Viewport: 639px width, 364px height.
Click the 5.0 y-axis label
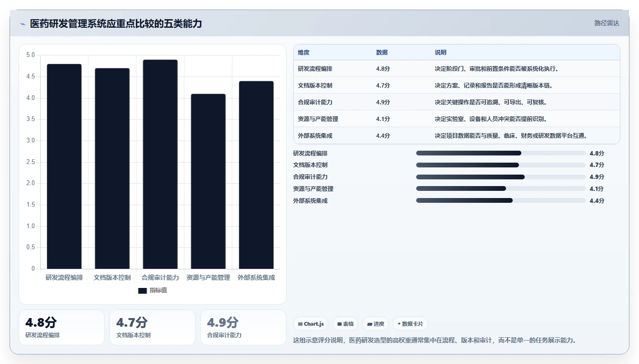[30, 55]
